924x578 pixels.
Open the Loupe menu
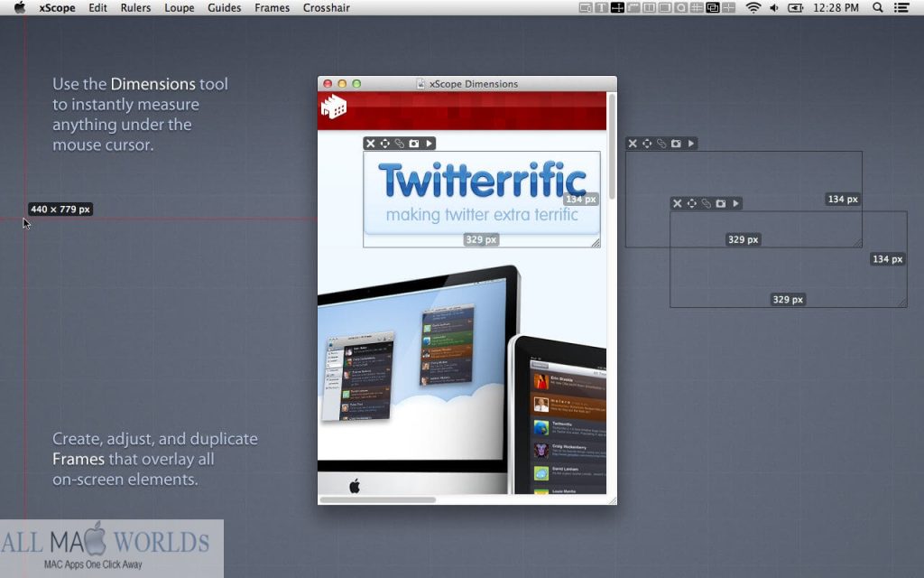tap(180, 7)
